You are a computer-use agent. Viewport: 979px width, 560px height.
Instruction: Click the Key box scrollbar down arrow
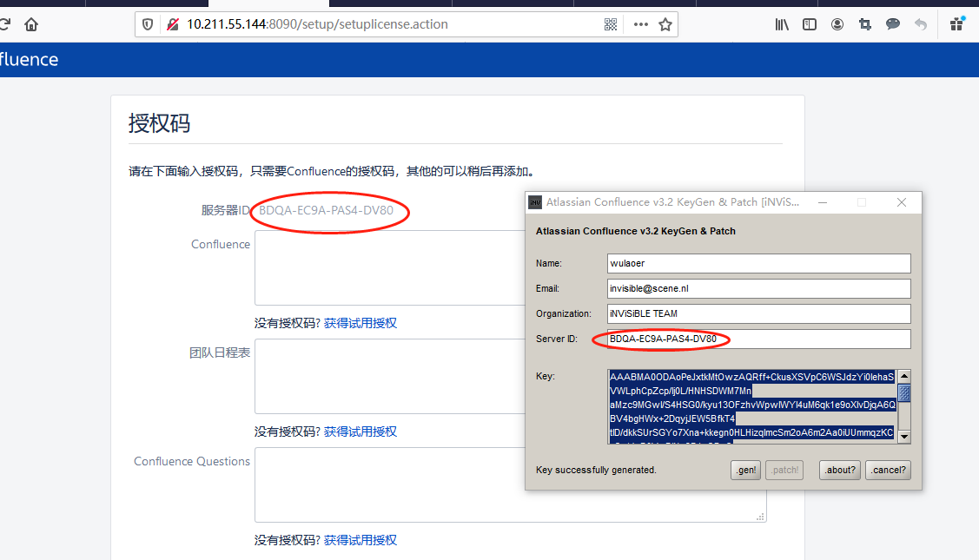coord(904,437)
